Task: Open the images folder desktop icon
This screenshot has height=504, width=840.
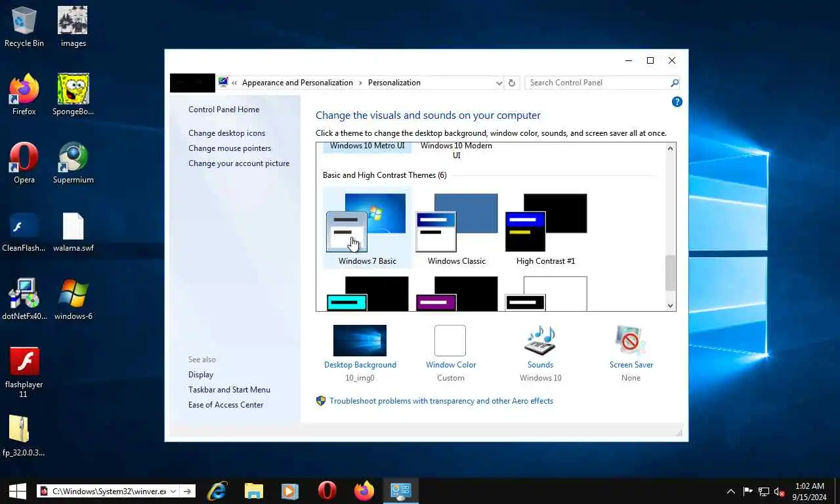Action: [x=73, y=27]
